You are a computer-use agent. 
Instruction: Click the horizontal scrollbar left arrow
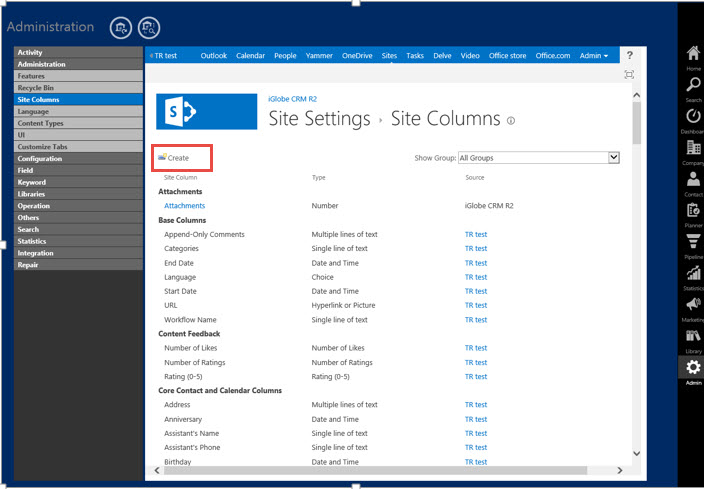coord(157,471)
